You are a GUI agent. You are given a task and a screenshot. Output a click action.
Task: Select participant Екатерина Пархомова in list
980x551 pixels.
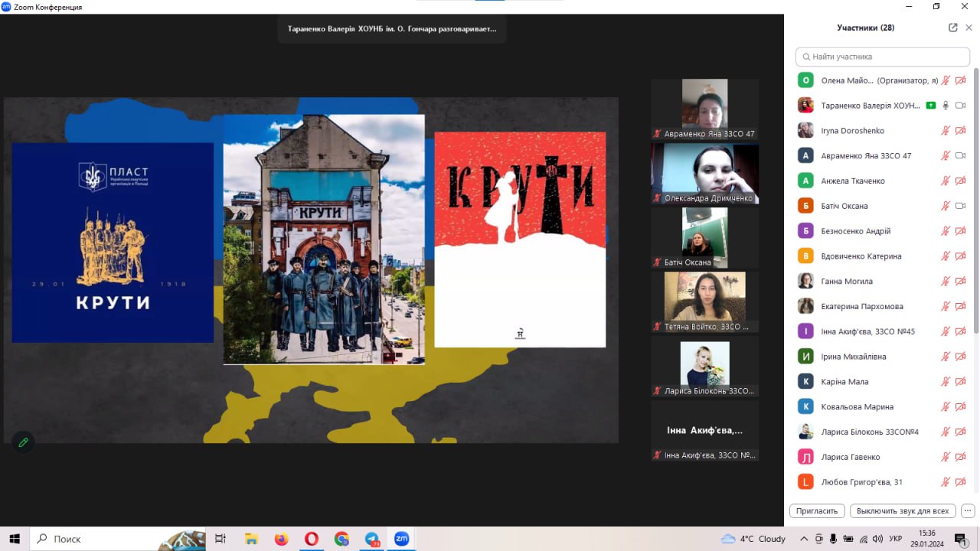(x=881, y=306)
